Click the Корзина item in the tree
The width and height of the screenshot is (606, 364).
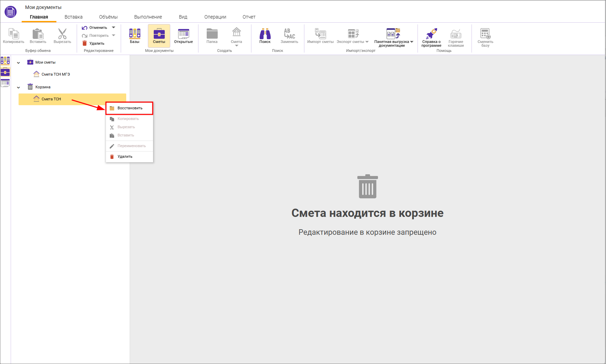pos(43,87)
